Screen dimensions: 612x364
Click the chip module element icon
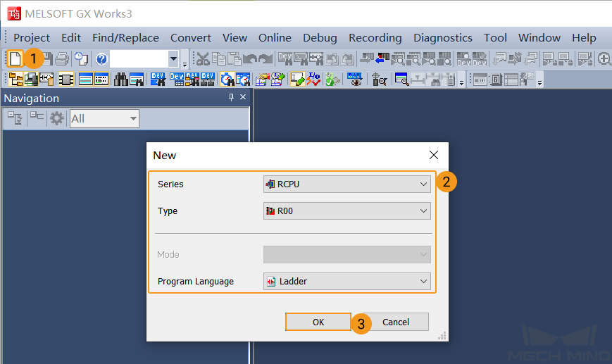point(66,80)
